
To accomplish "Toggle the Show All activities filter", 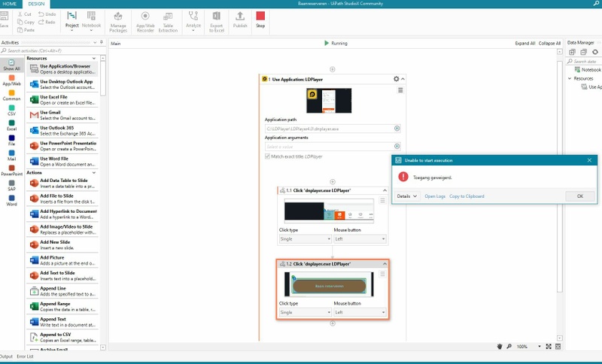I will pos(11,65).
